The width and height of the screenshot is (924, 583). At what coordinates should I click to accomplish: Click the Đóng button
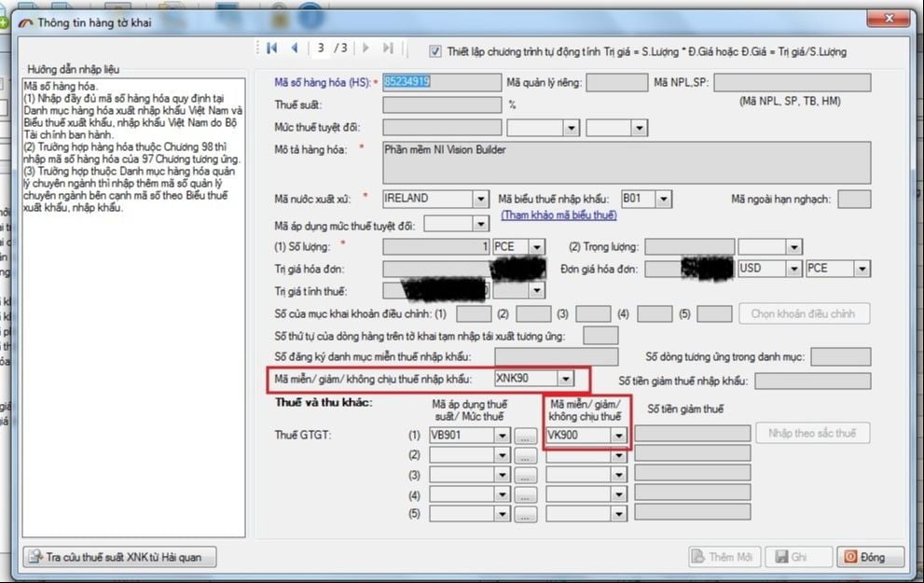870,557
